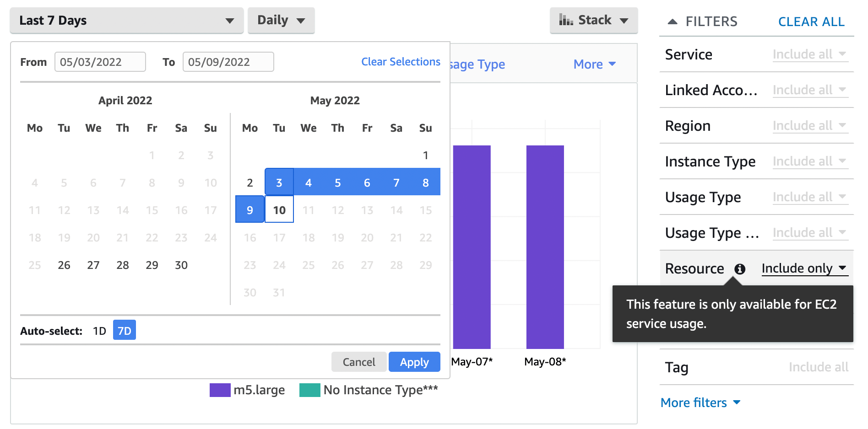Image resolution: width=868 pixels, height=429 pixels.
Task: Click the caret on the More dropdown
Action: pos(612,64)
